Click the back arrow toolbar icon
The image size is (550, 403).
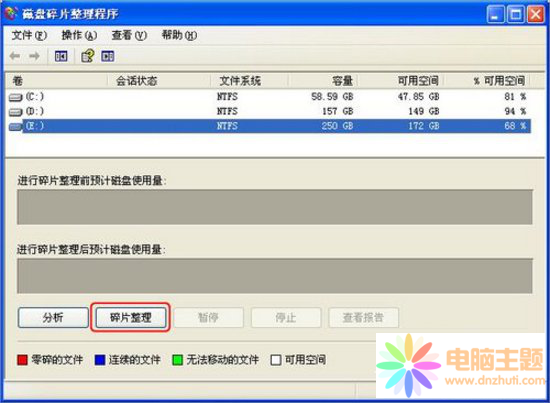pyautogui.click(x=15, y=56)
